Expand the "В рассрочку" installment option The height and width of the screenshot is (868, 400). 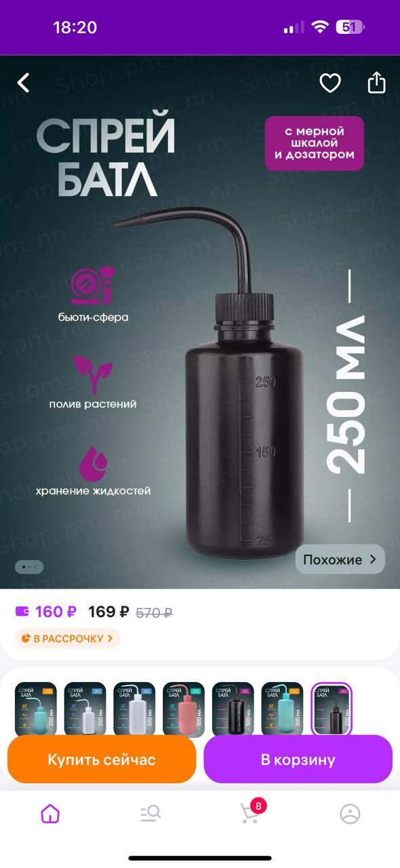[x=67, y=638]
